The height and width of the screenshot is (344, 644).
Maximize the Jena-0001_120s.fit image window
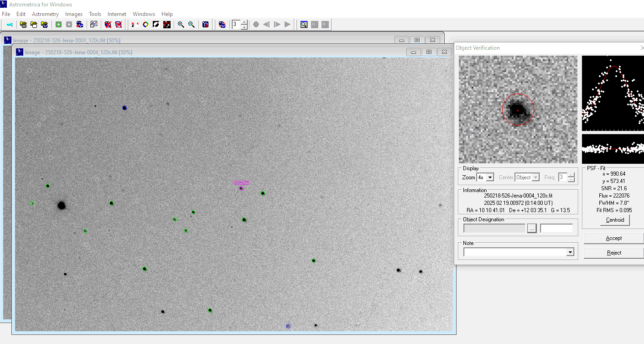[417, 40]
